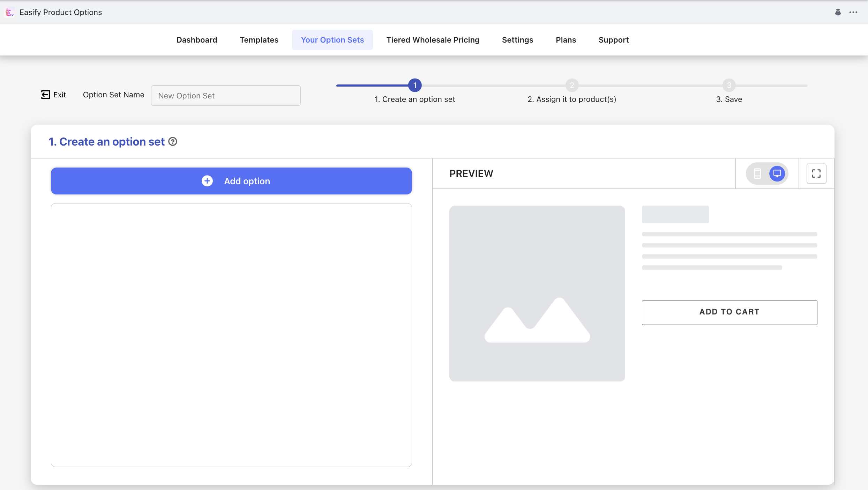The image size is (868, 490).
Task: Click the Easify app logo icon
Action: pos(9,12)
